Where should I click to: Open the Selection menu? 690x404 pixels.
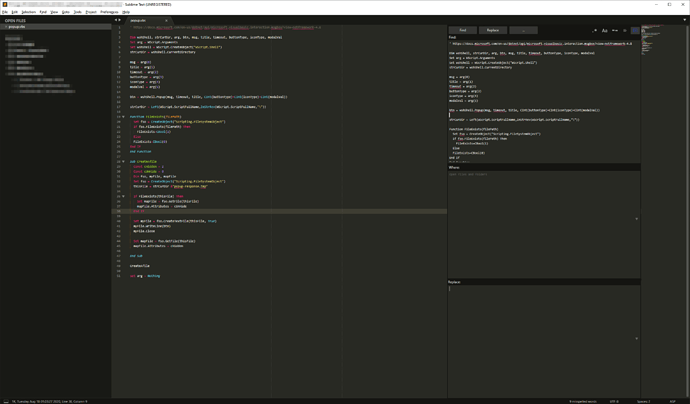[29, 12]
